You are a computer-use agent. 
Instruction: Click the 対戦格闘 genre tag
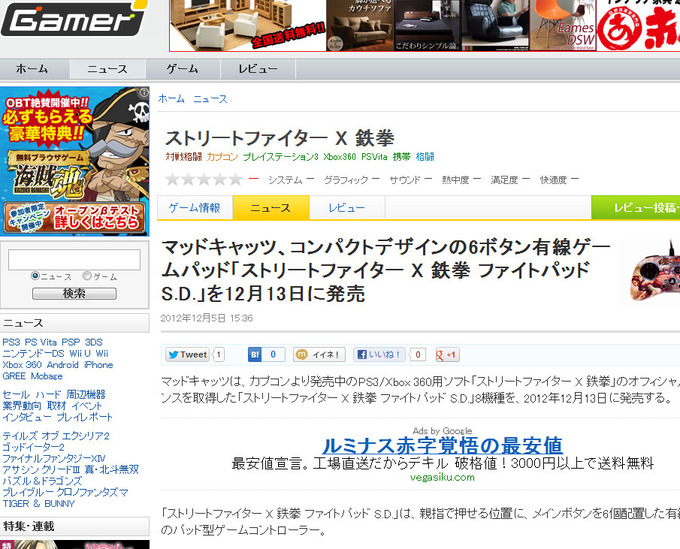184,157
